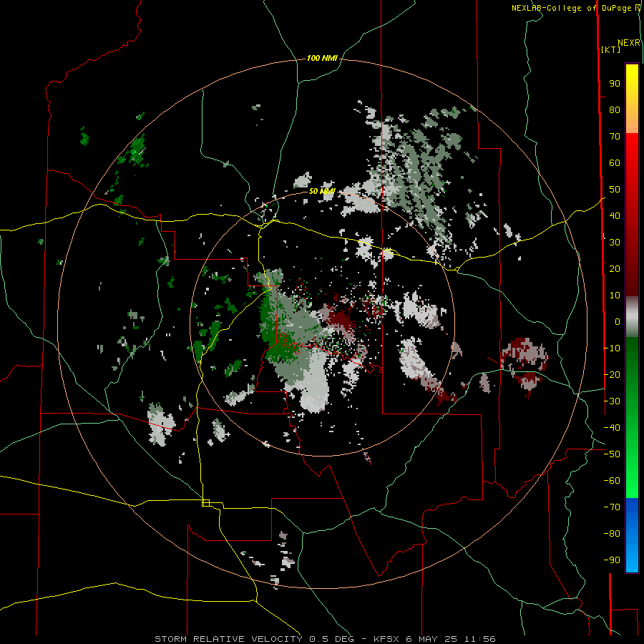Screen dimensions: 644x644
Task: Click the 0 value on the velocity scale
Action: (x=618, y=322)
